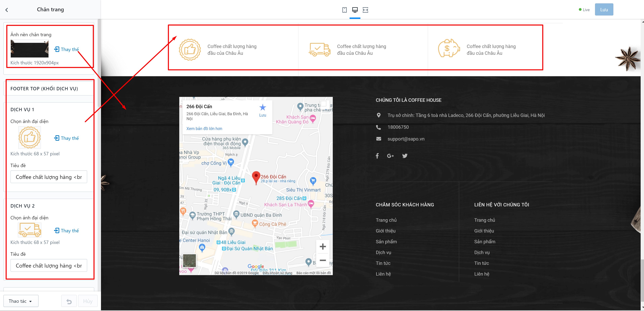Go back with the left arrow icon
Image resolution: width=644 pixels, height=311 pixels.
point(7,10)
